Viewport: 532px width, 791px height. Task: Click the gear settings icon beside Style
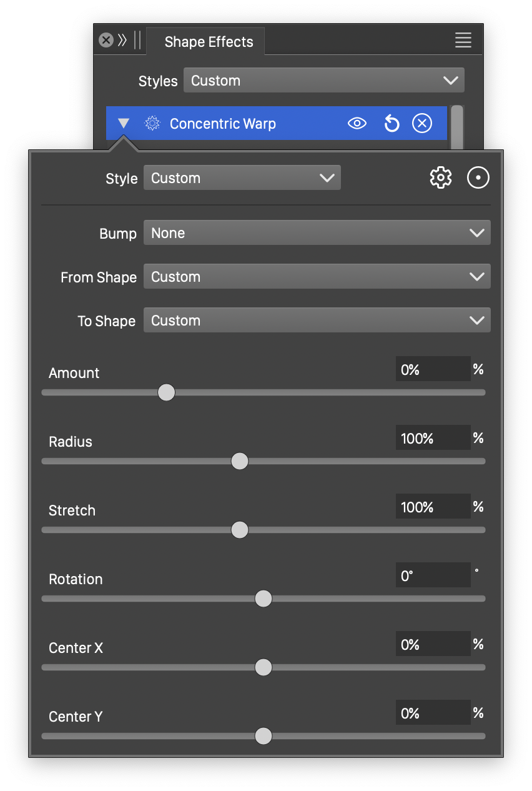441,178
